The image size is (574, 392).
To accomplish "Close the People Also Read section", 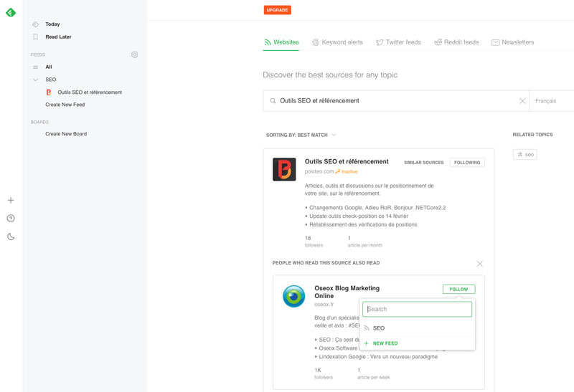I will pyautogui.click(x=479, y=264).
